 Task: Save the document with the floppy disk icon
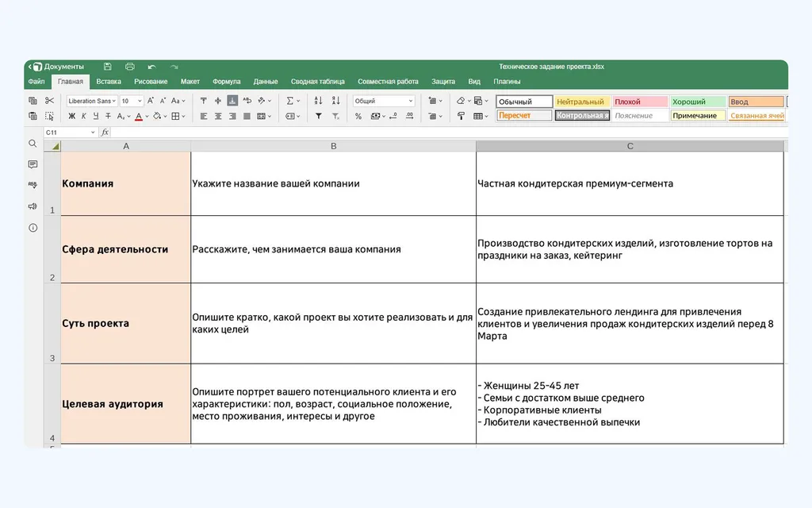[x=107, y=67]
